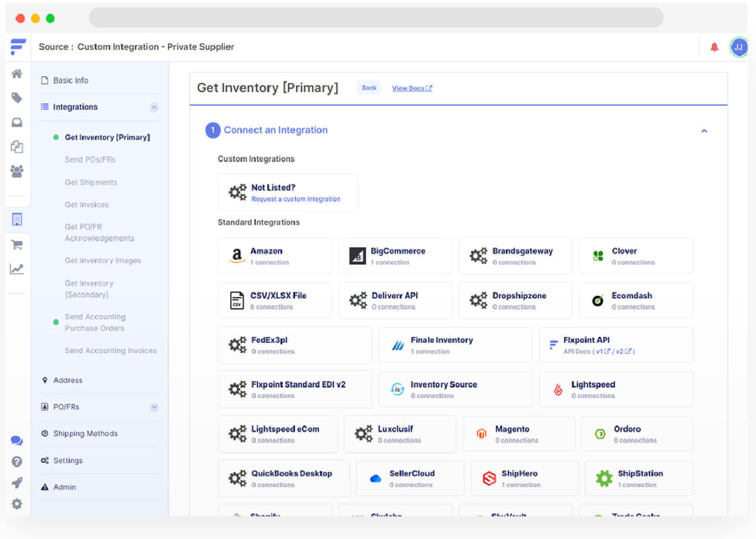Select the Lightspeed eCom integration

click(278, 435)
